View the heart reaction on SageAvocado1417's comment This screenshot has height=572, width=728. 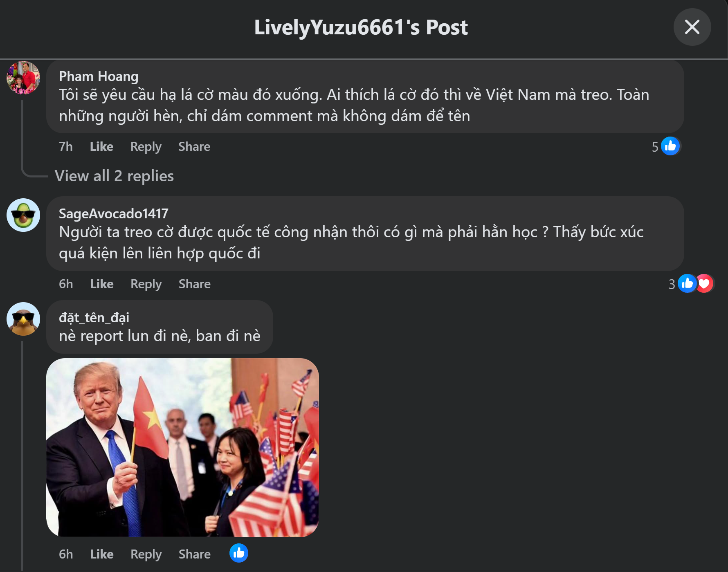pyautogui.click(x=705, y=283)
